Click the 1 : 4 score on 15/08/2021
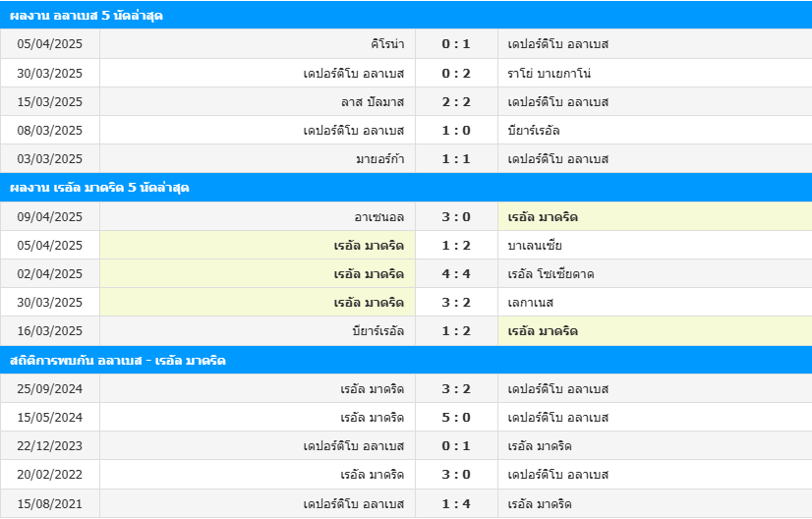 tap(456, 504)
